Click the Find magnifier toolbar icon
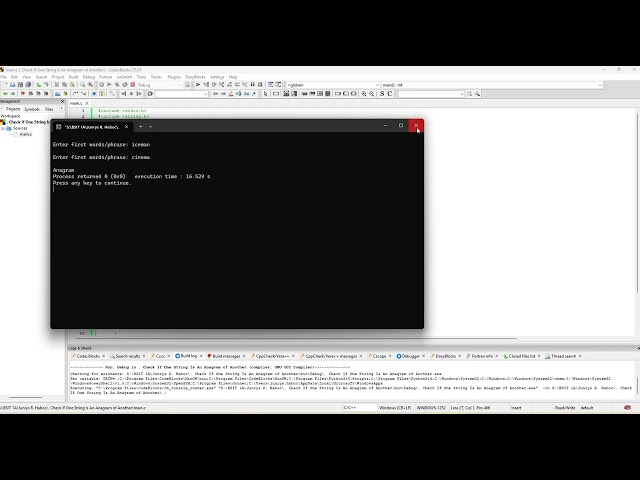Screen dimensions: 640x480 coord(82,84)
